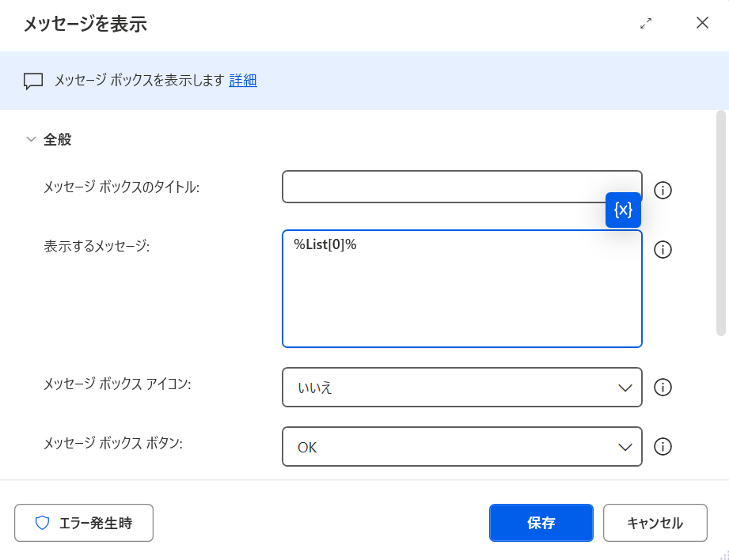Image resolution: width=729 pixels, height=560 pixels.
Task: Show info for メッセージ ボックス ボタン
Action: 663,447
